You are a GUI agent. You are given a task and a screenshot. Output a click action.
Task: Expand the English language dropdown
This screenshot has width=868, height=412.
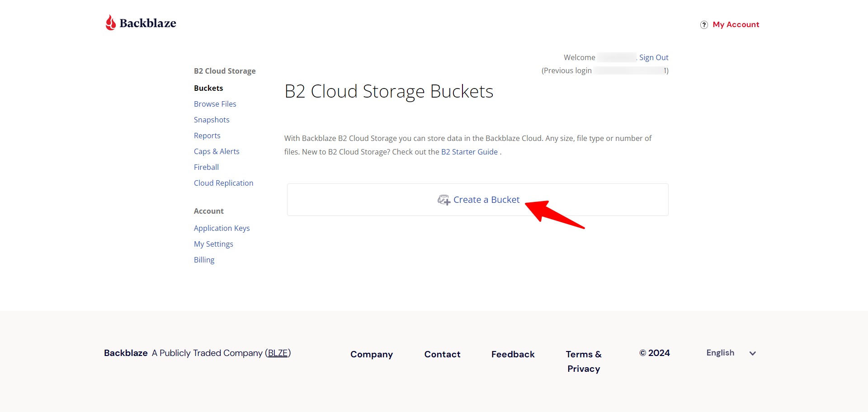[x=731, y=353]
